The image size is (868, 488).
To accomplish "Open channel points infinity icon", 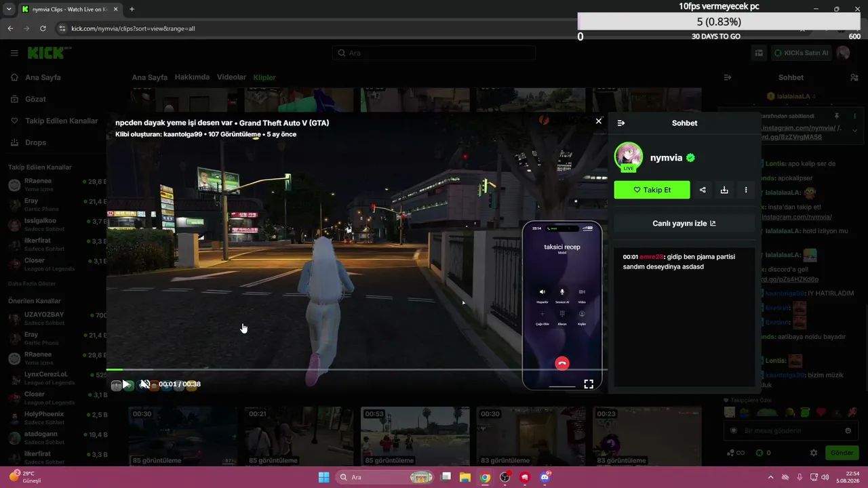I will tap(736, 453).
